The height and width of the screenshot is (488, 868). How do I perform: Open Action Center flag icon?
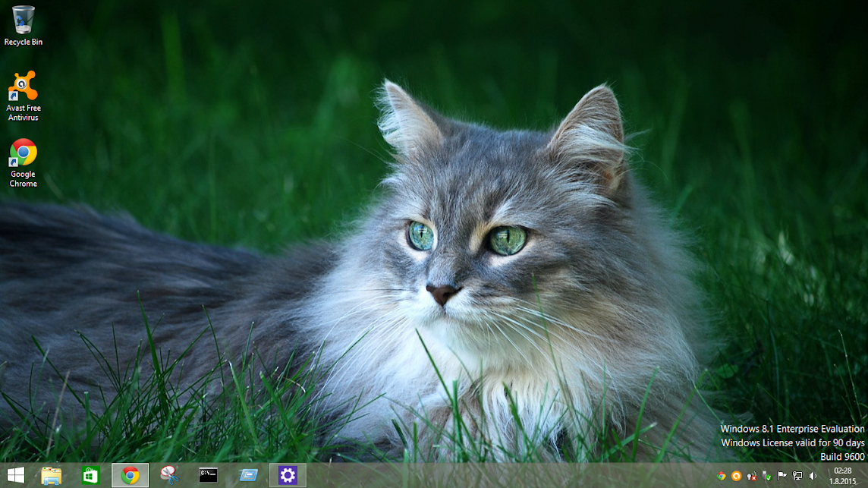coord(782,476)
